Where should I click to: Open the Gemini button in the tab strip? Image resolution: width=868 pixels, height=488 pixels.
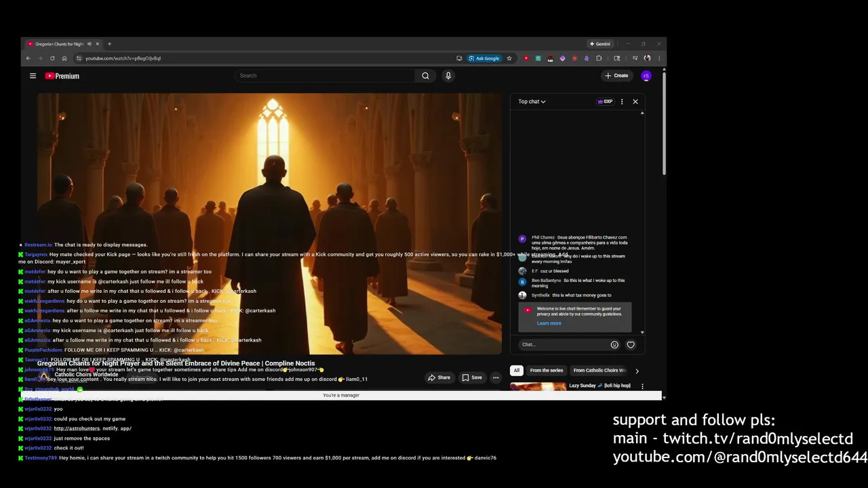coord(600,44)
